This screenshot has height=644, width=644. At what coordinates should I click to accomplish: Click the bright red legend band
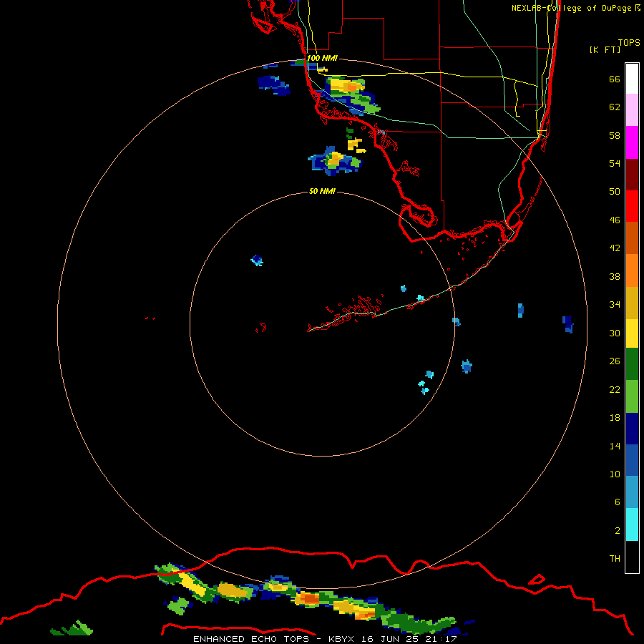[x=632, y=206]
